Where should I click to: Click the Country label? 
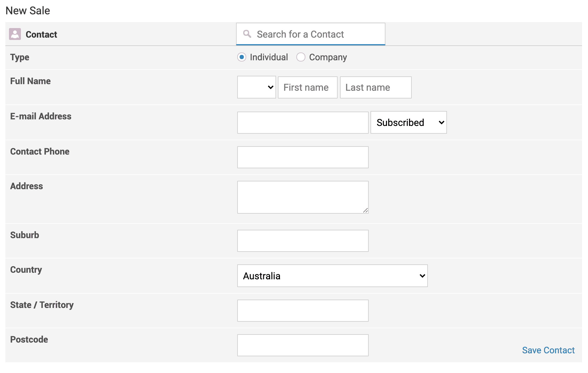pyautogui.click(x=26, y=270)
